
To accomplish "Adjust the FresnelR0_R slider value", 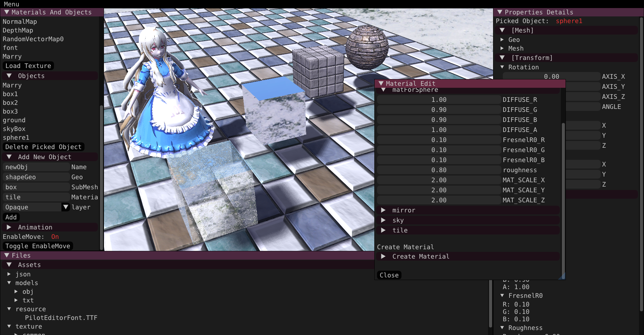I will [439, 140].
